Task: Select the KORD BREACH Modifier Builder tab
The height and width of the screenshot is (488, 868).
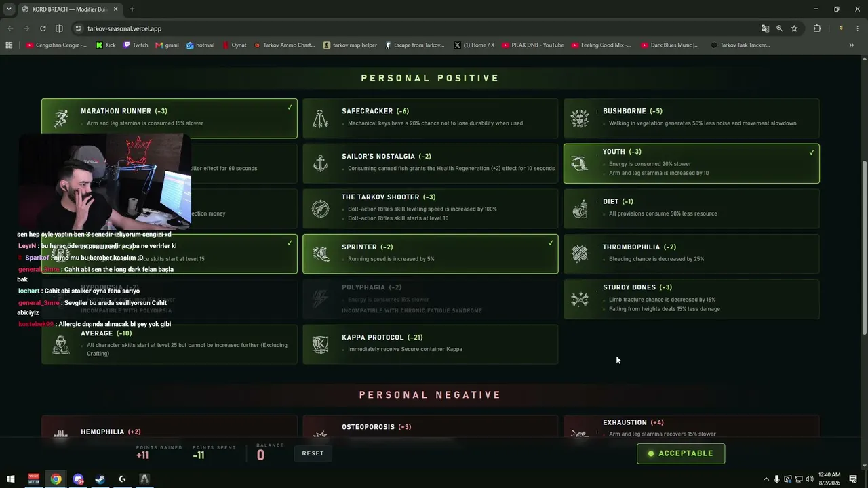Action: (x=68, y=9)
